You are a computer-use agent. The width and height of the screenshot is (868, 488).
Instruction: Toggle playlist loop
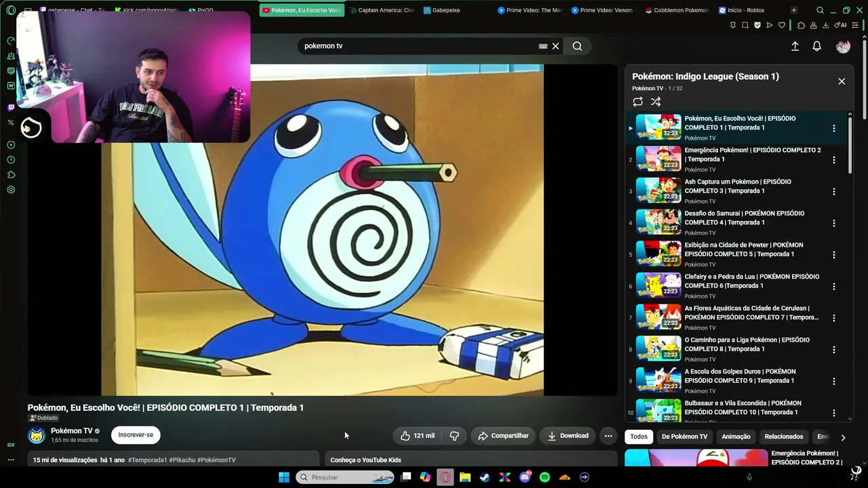click(637, 102)
